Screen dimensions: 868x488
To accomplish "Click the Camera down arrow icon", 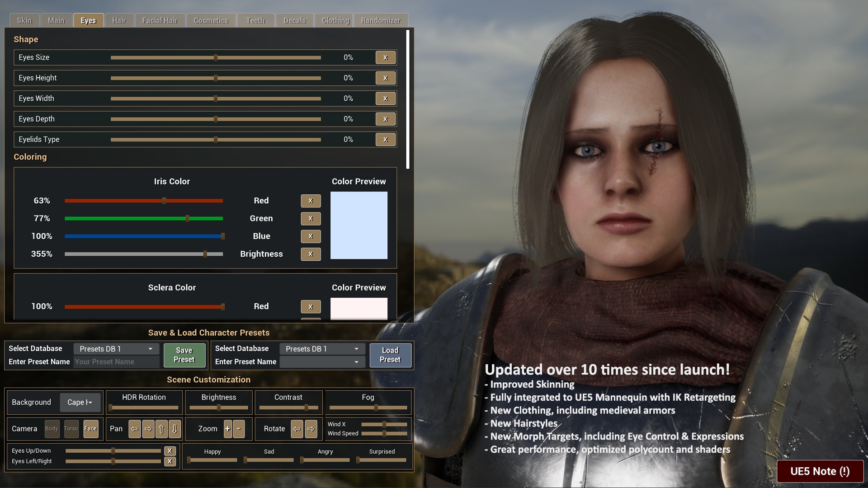I will (174, 428).
